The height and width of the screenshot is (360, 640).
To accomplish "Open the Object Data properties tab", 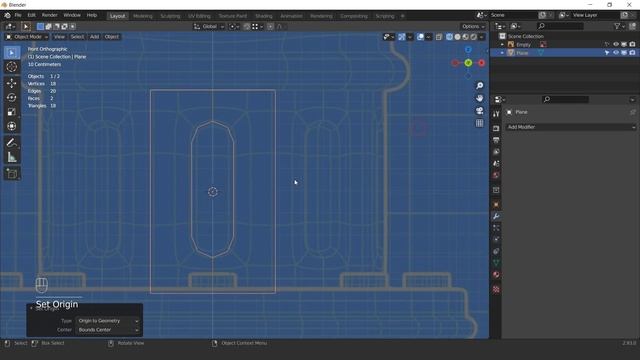I will click(496, 263).
